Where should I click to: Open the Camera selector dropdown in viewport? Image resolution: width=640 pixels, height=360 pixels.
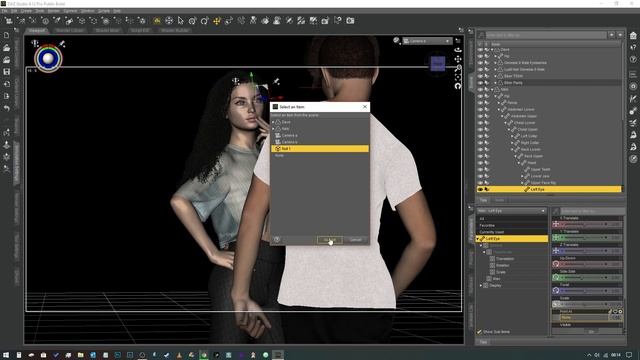(x=427, y=41)
